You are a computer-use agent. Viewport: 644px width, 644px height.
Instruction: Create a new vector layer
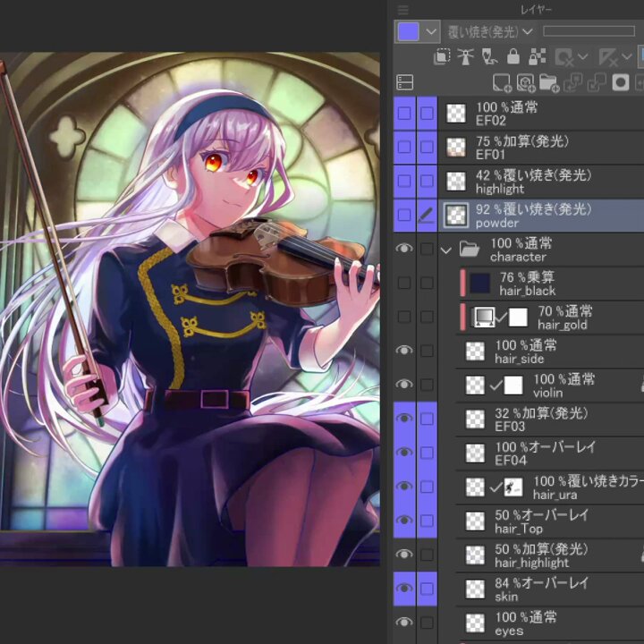coord(525,82)
